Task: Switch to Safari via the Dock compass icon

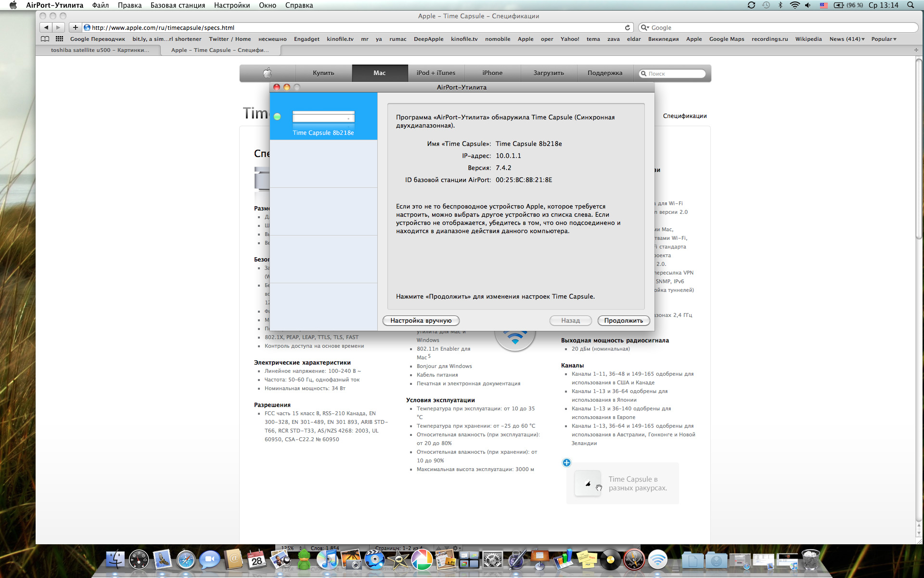Action: click(186, 560)
